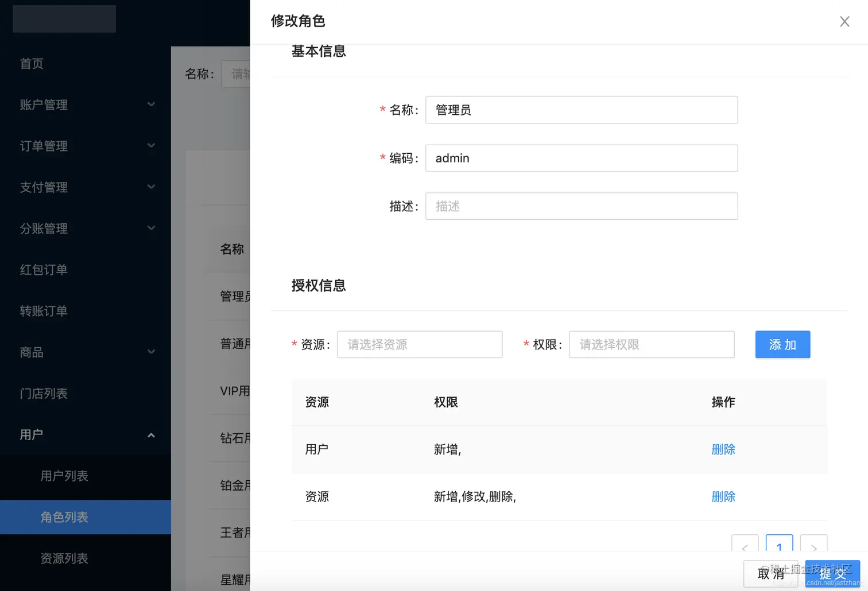
Task: Submit the form with 提交
Action: (x=832, y=573)
